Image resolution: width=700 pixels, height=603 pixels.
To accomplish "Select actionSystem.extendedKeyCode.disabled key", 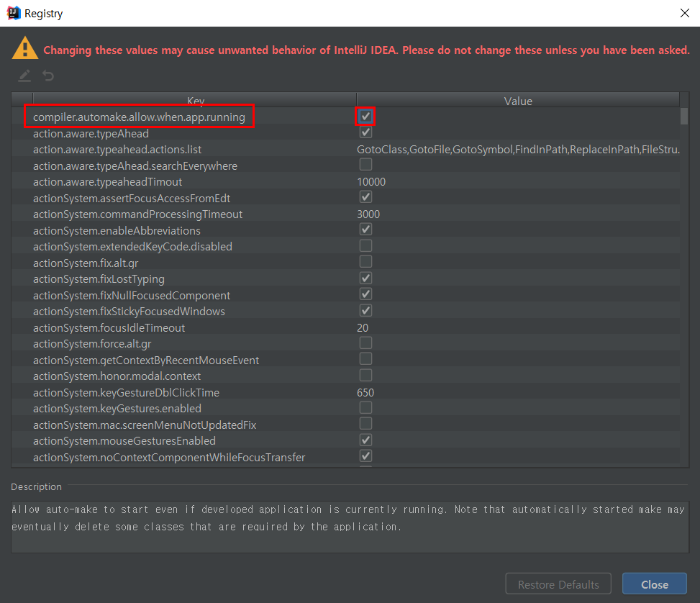I will (x=132, y=247).
